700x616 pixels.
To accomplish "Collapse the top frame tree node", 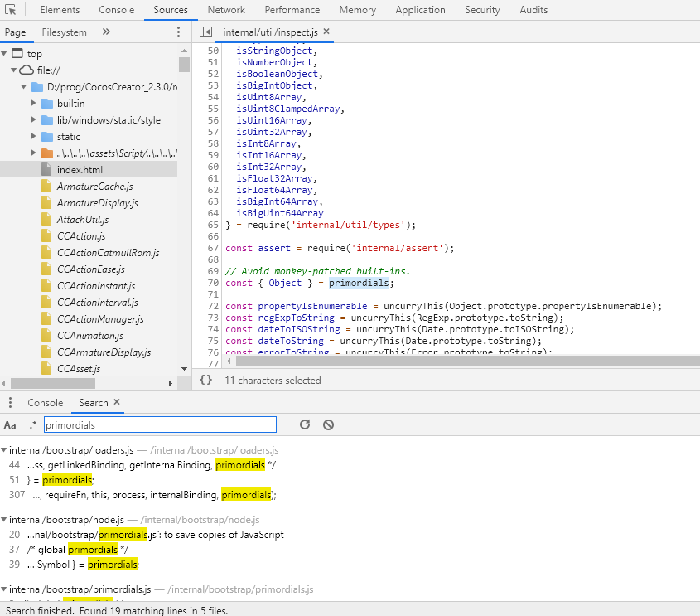I will pyautogui.click(x=5, y=54).
